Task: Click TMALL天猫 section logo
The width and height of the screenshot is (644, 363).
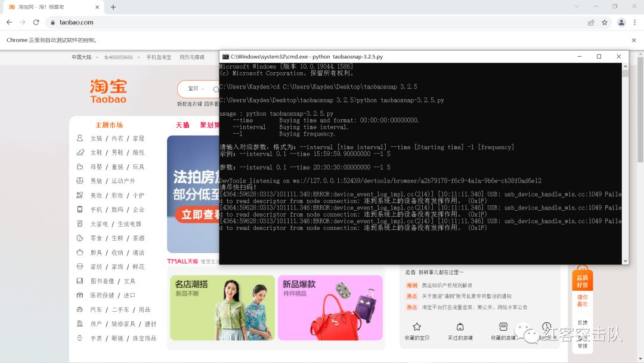Action: (182, 261)
